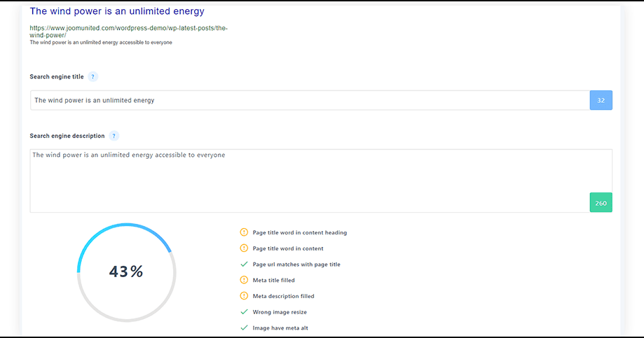
Task: Select the Meta title filled check item
Action: tap(273, 280)
